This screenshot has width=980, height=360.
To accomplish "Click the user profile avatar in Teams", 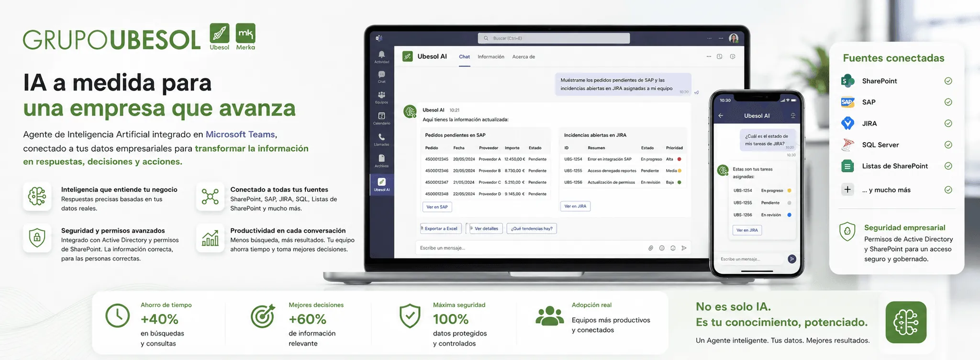I will (x=734, y=38).
